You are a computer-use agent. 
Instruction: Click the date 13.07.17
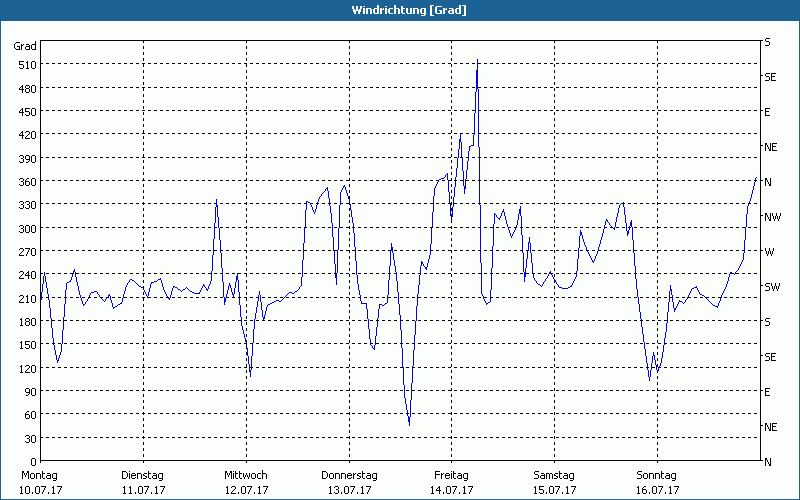[x=349, y=490]
